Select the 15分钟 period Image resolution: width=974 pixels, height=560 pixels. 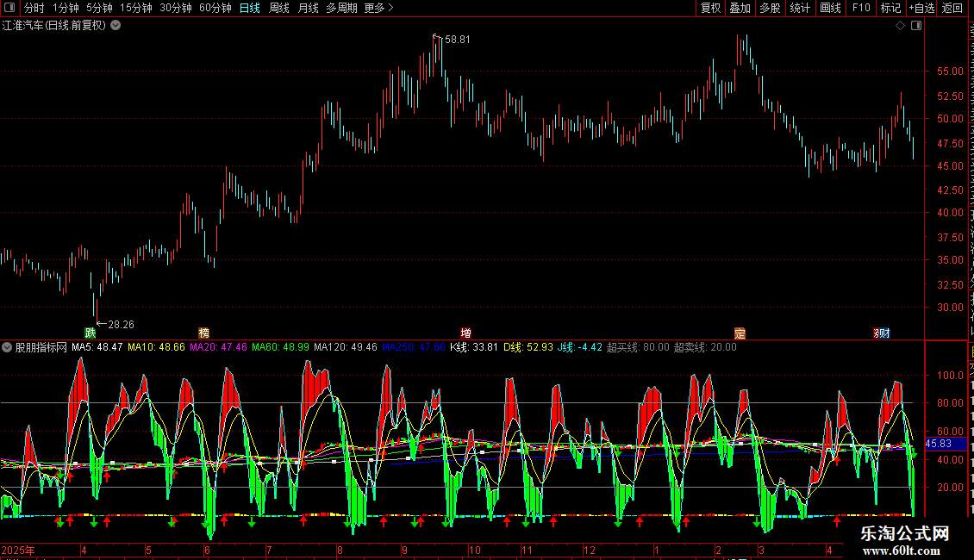(x=136, y=8)
